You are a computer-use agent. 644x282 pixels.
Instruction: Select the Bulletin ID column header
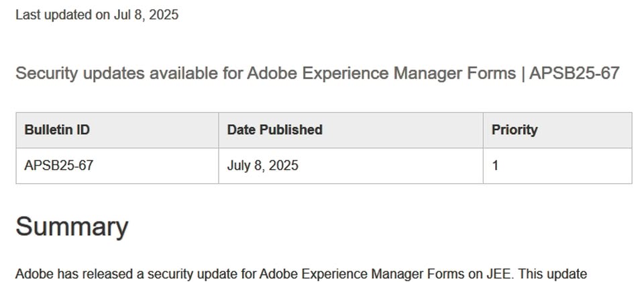click(117, 130)
